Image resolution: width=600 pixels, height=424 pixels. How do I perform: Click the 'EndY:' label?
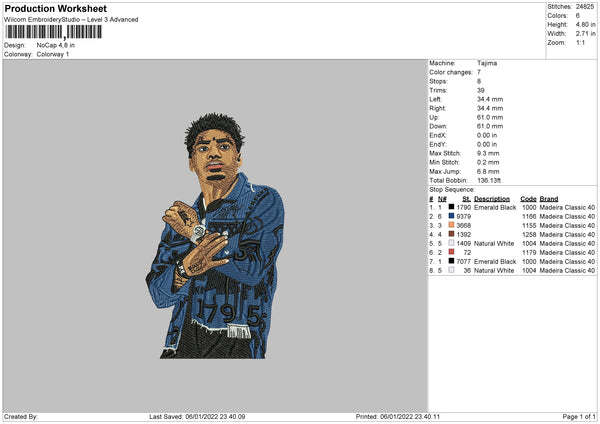[x=438, y=144]
